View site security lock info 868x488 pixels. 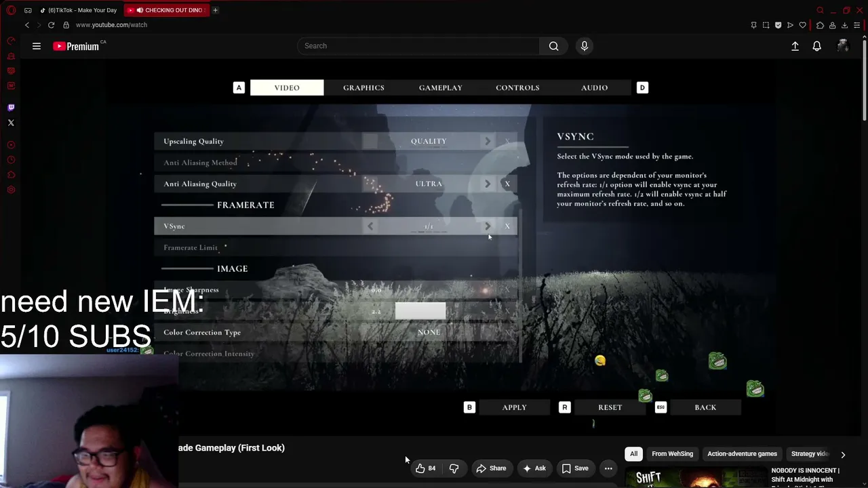tap(66, 25)
